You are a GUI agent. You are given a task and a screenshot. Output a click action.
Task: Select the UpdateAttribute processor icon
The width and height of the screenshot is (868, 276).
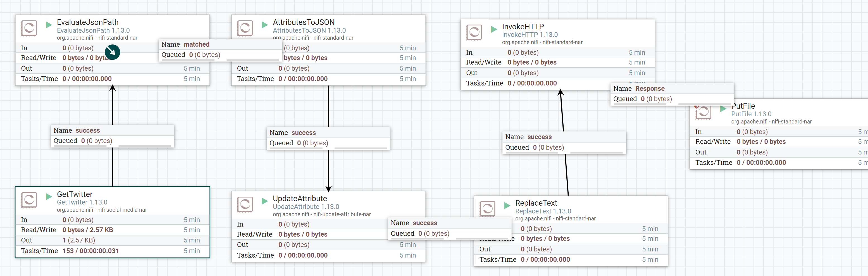[x=245, y=204]
